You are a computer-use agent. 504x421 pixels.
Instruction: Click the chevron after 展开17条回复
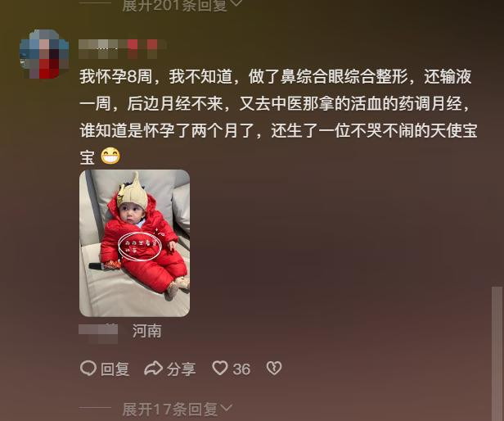point(227,409)
